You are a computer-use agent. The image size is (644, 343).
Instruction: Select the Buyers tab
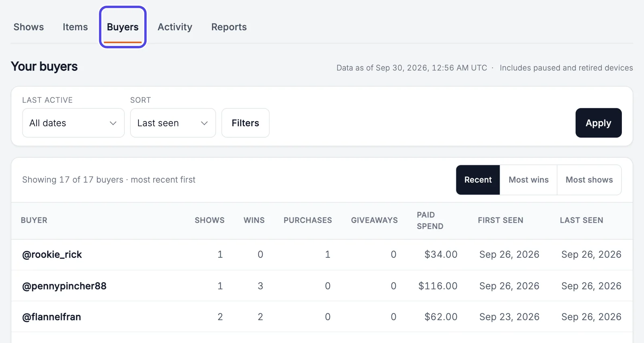pyautogui.click(x=123, y=27)
